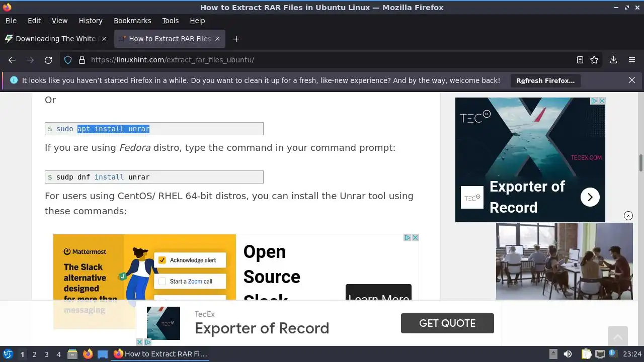644x362 pixels.
Task: Switch to workspace 2
Action: tap(34, 354)
